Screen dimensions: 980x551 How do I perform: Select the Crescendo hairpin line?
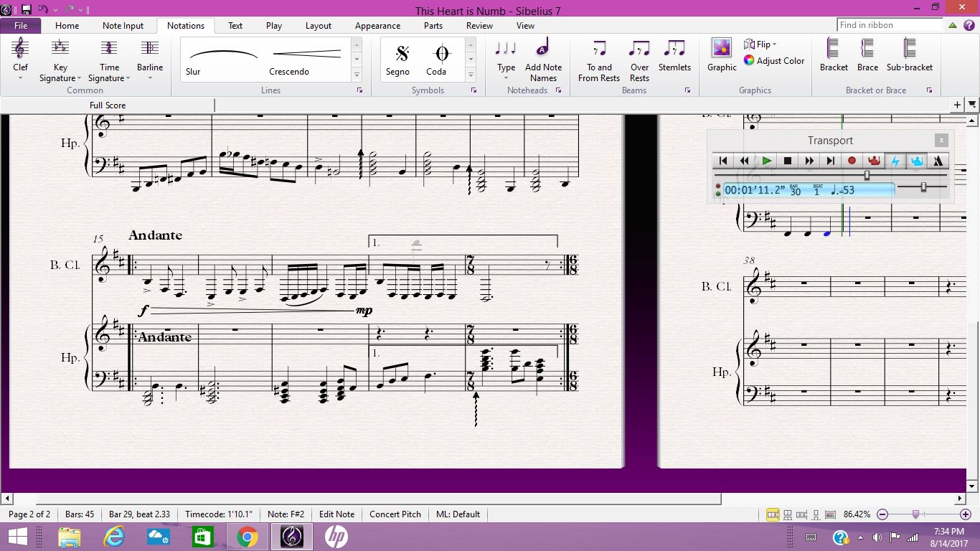tap(306, 60)
